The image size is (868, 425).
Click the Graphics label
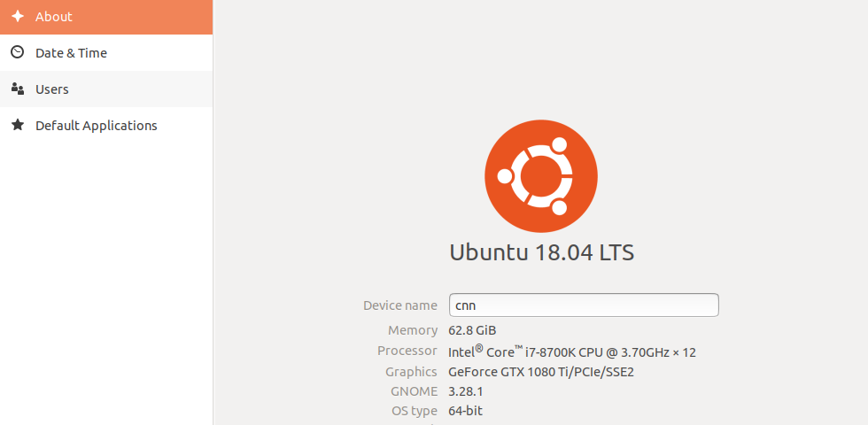(411, 372)
